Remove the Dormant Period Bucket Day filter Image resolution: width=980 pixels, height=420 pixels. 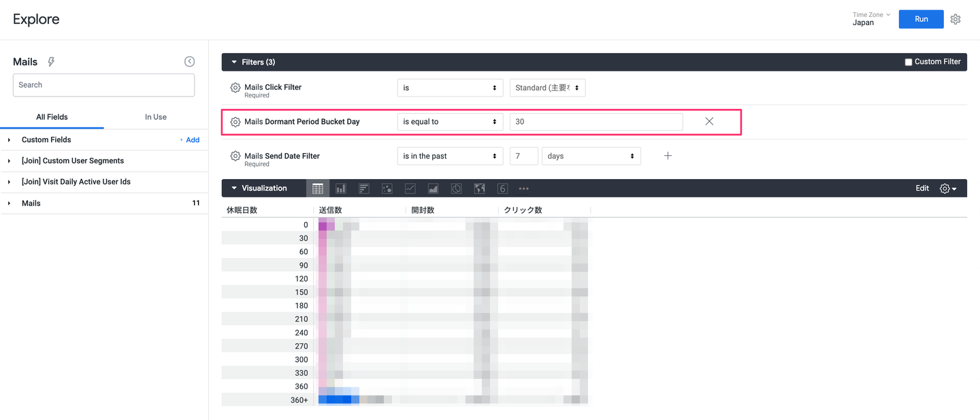click(x=709, y=121)
